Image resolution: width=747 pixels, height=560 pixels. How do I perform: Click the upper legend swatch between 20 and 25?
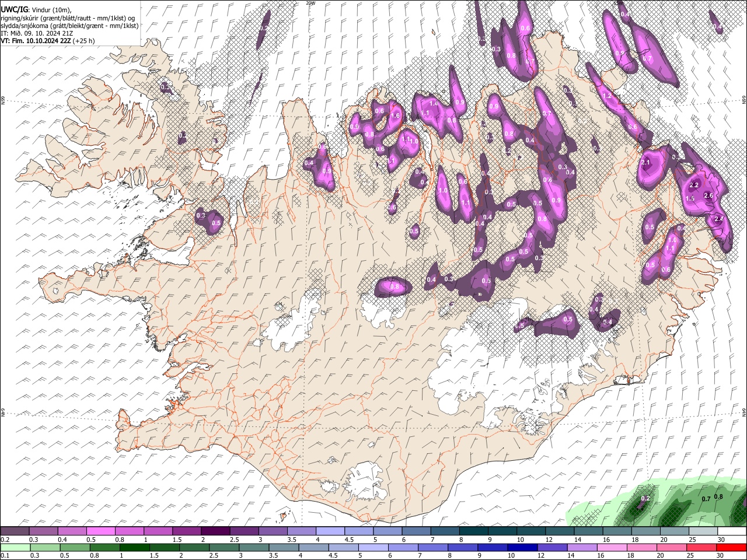675,531
